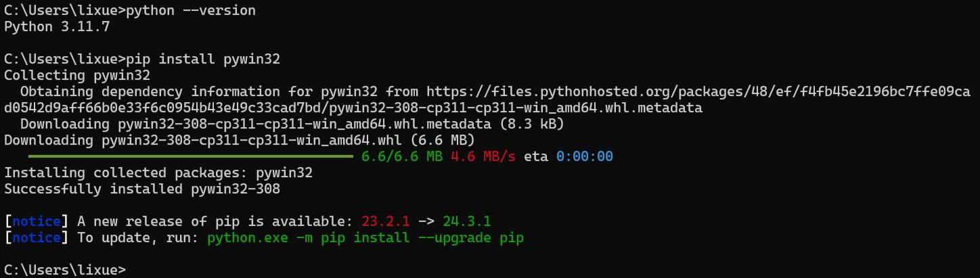This screenshot has height=278, width=980.
Task: Click the final empty "C:\Users\lixue>" prompt
Action: coord(65,270)
